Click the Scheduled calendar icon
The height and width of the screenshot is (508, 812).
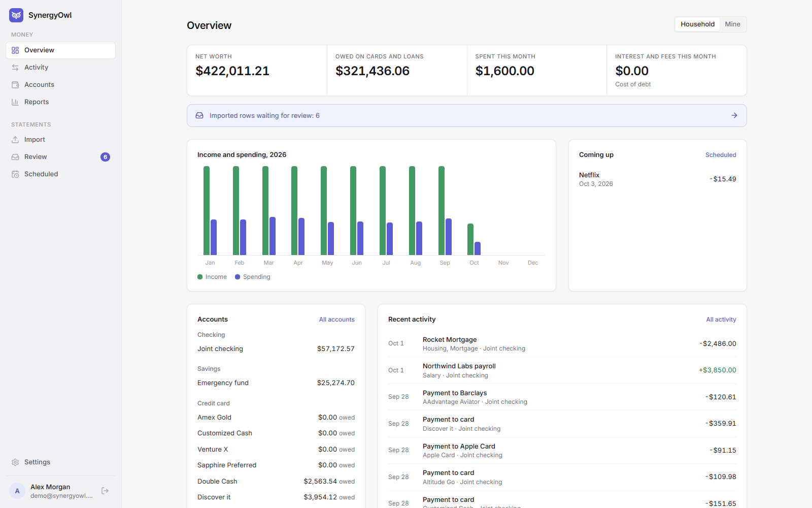[15, 174]
